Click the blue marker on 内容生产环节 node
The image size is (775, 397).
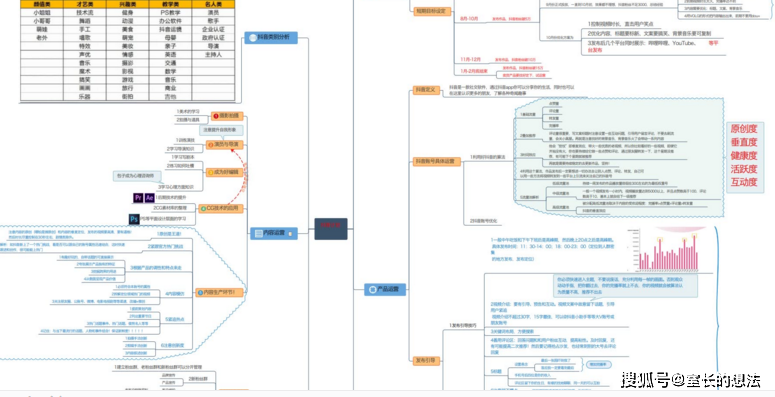point(200,293)
